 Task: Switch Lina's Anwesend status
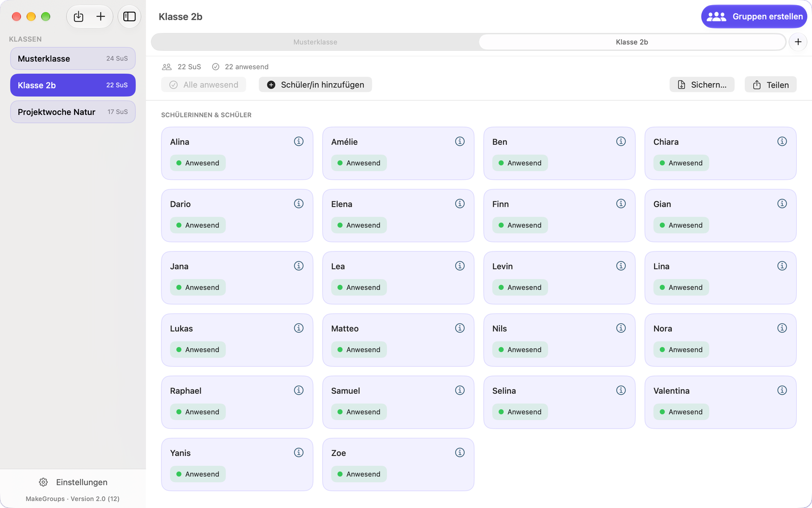pos(681,288)
